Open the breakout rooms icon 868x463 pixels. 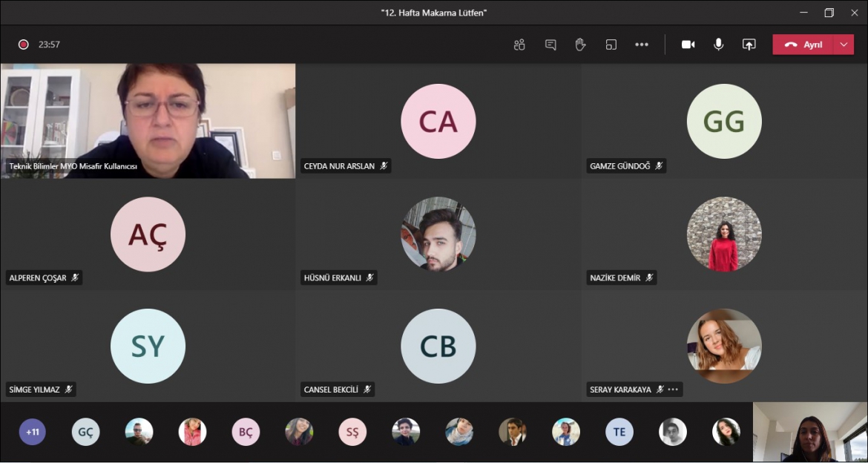tap(611, 45)
